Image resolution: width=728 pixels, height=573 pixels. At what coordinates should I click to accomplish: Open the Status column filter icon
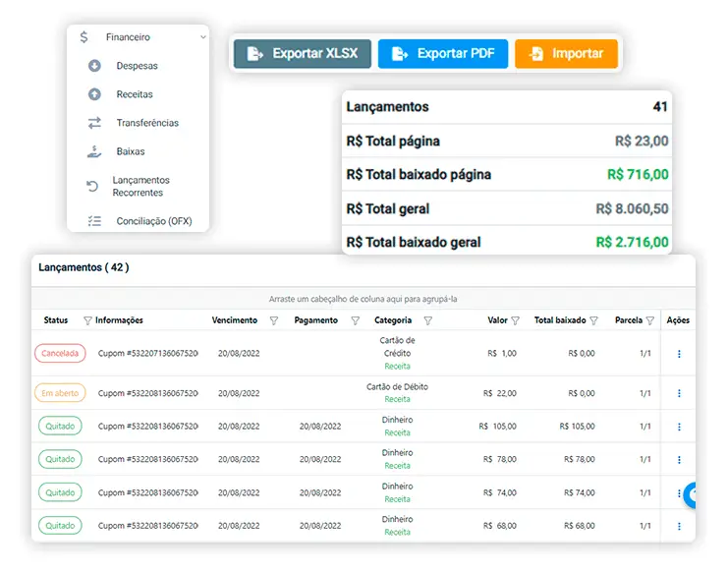click(87, 320)
